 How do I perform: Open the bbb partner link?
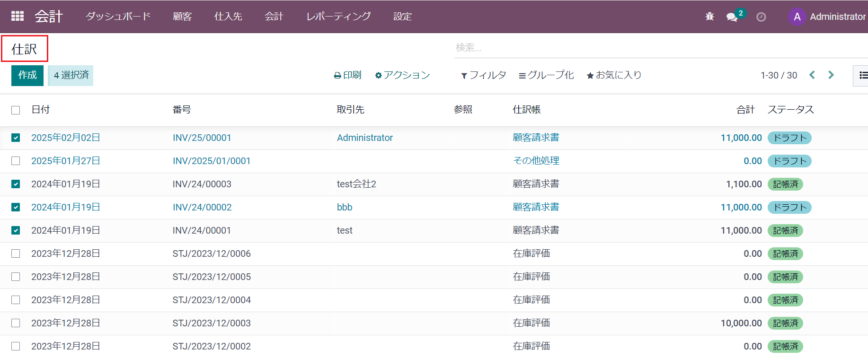click(x=345, y=207)
